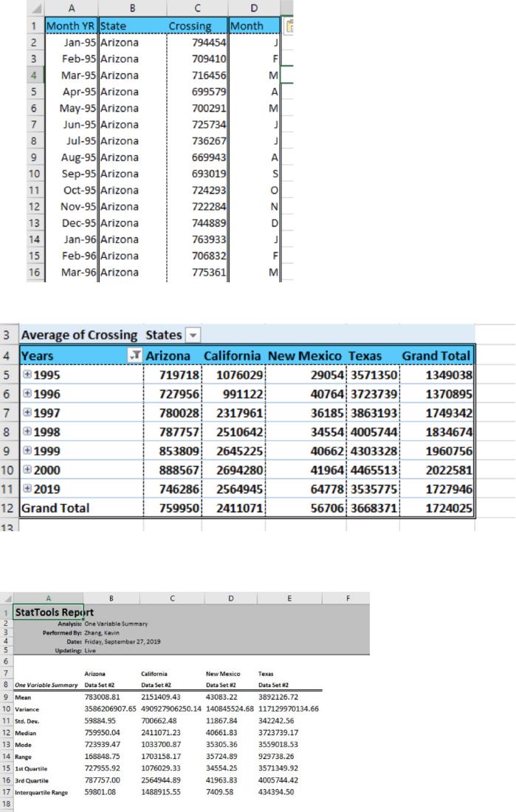Select column D header above Month

tap(254, 8)
